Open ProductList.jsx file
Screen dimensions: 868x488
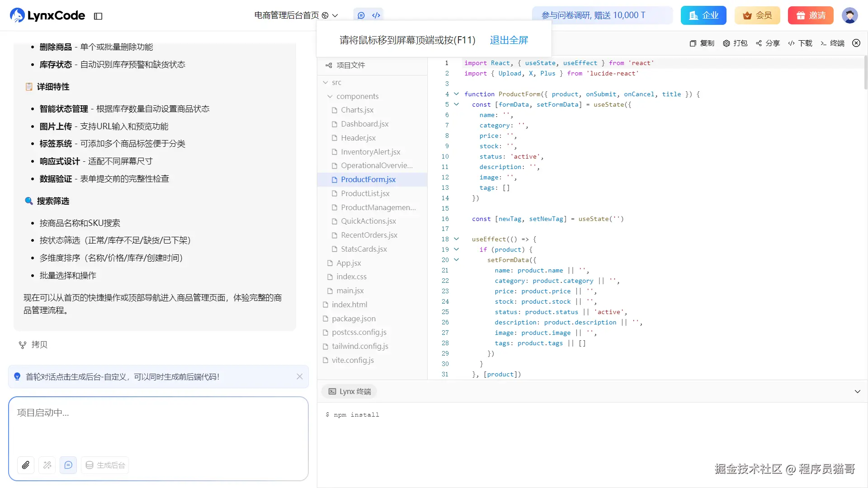(365, 193)
